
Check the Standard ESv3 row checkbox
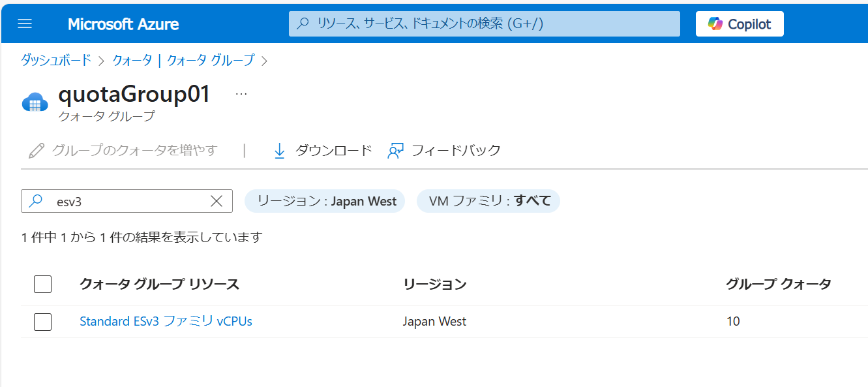tap(42, 322)
